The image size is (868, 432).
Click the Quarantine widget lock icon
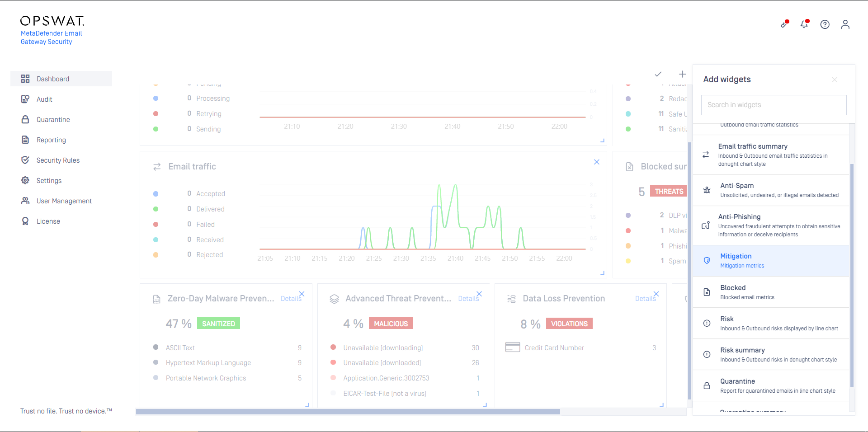[707, 385]
